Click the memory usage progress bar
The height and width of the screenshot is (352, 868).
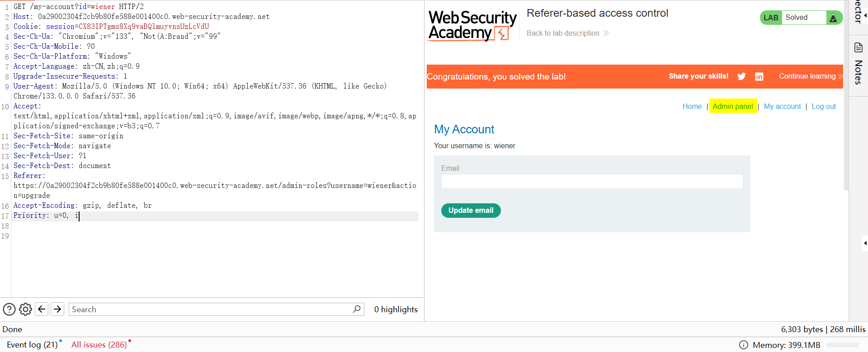click(843, 345)
